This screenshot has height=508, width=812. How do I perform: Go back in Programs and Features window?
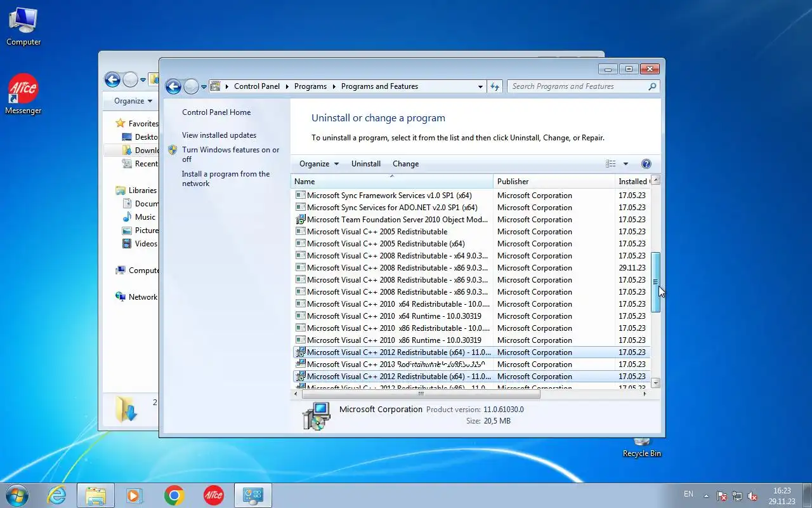pyautogui.click(x=173, y=86)
